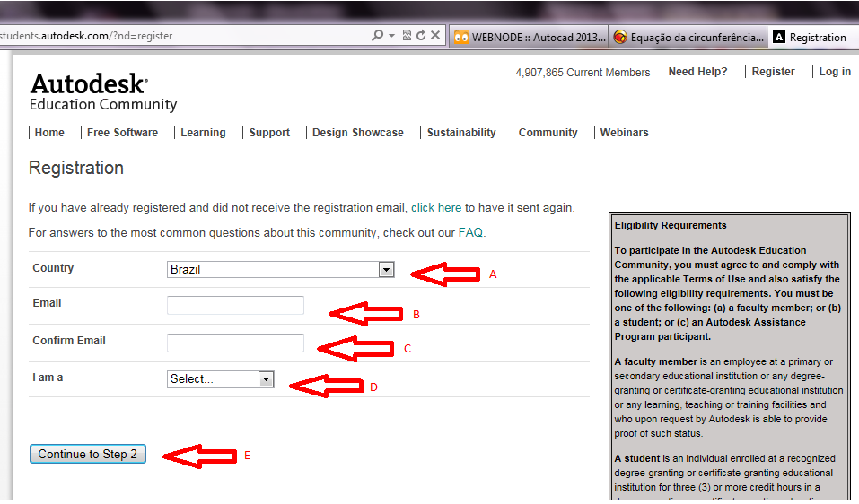Image resolution: width=859 pixels, height=504 pixels.
Task: Select the Registration browser tab
Action: click(811, 38)
